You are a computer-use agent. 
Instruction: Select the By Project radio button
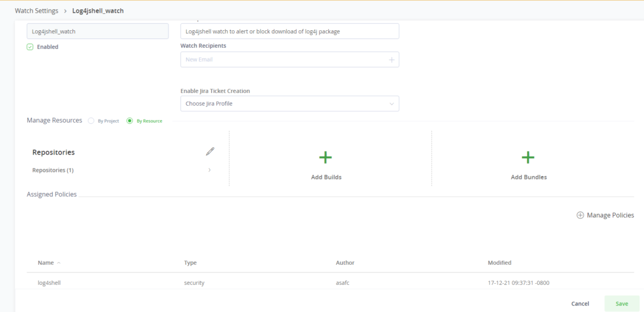pyautogui.click(x=91, y=121)
